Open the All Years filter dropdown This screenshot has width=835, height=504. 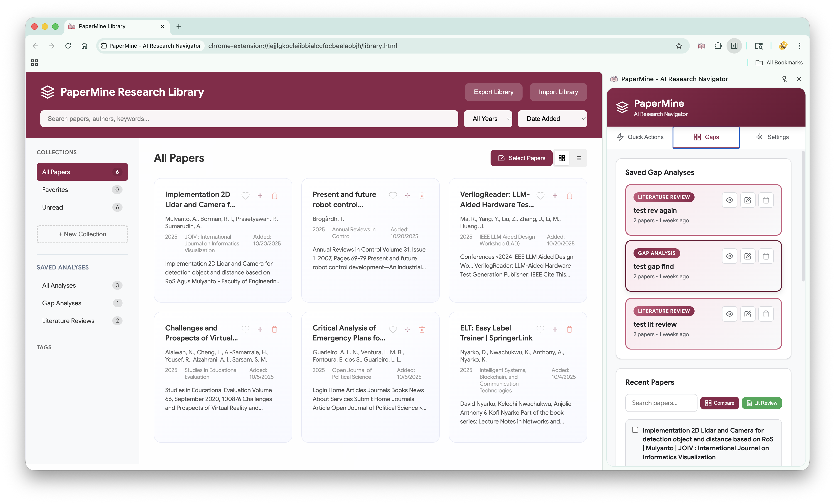tap(488, 119)
